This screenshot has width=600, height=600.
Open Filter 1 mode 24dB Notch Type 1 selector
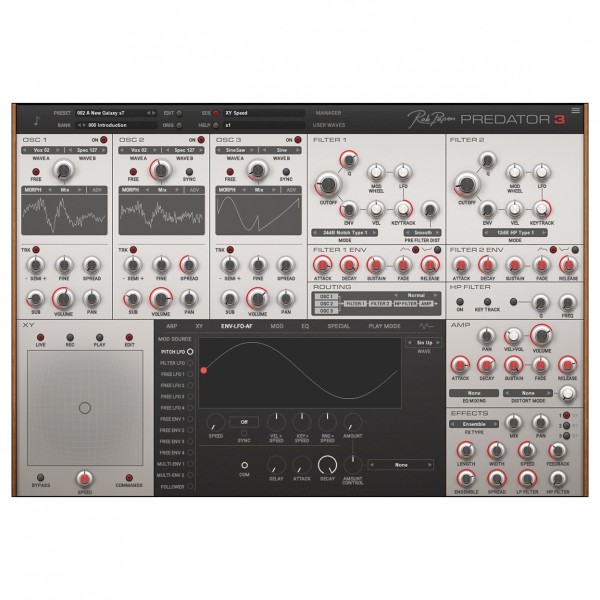point(345,233)
